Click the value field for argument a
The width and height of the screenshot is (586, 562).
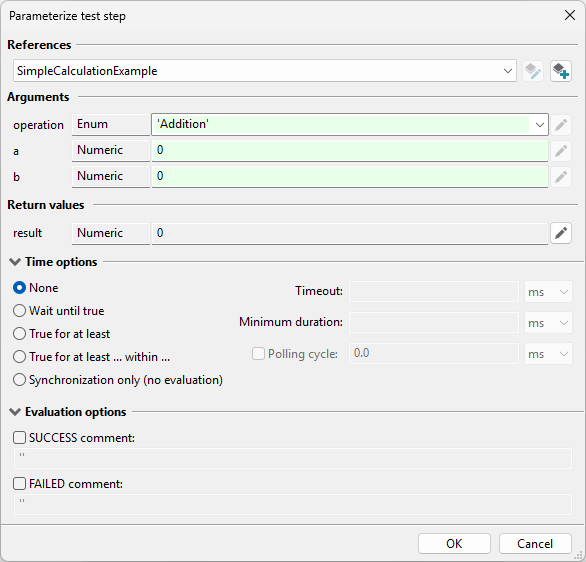(350, 151)
